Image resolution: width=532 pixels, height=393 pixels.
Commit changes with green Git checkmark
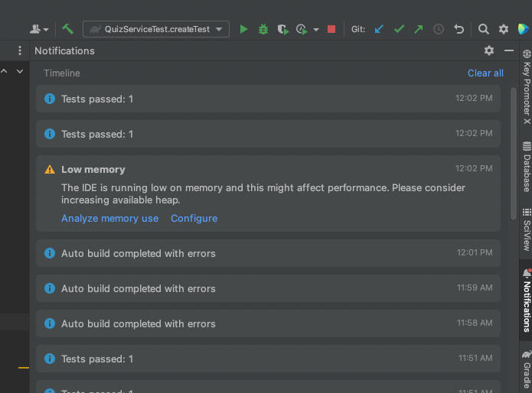point(399,29)
